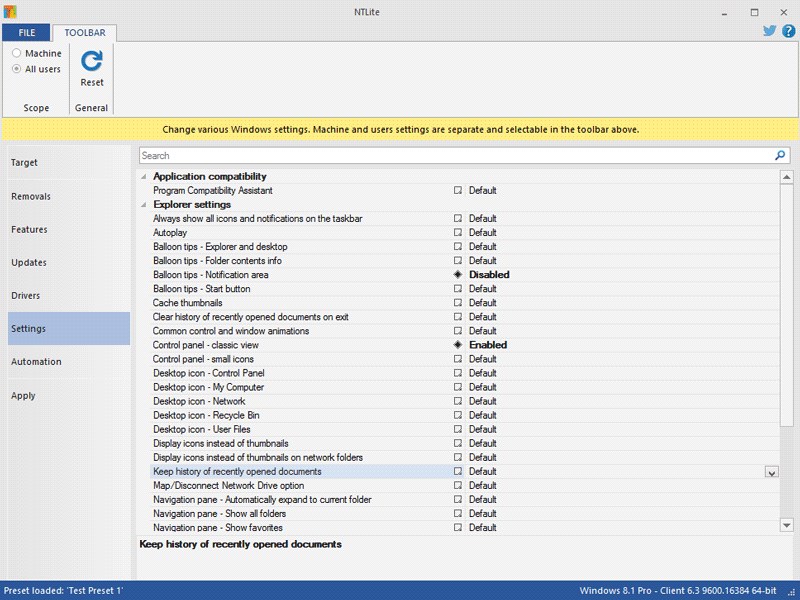The height and width of the screenshot is (600, 800).
Task: Click the Enabled marker for Control panel - classic view
Action: click(x=458, y=345)
